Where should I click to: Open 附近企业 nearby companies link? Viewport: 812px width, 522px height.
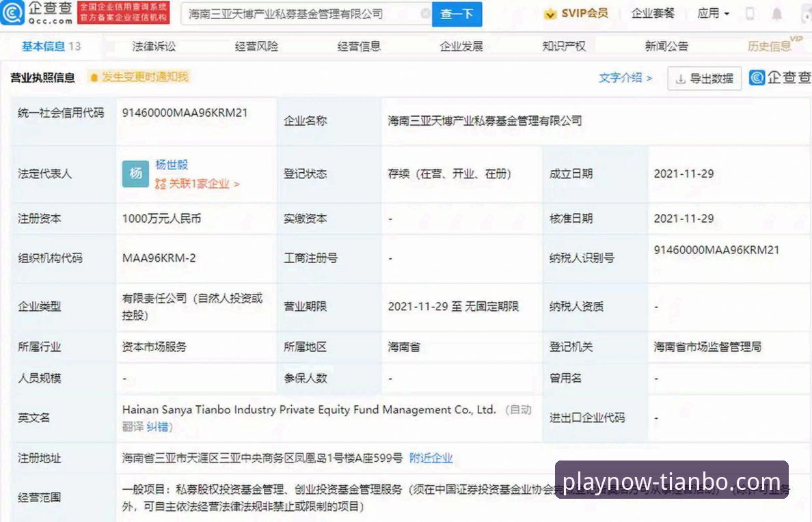[x=431, y=458]
